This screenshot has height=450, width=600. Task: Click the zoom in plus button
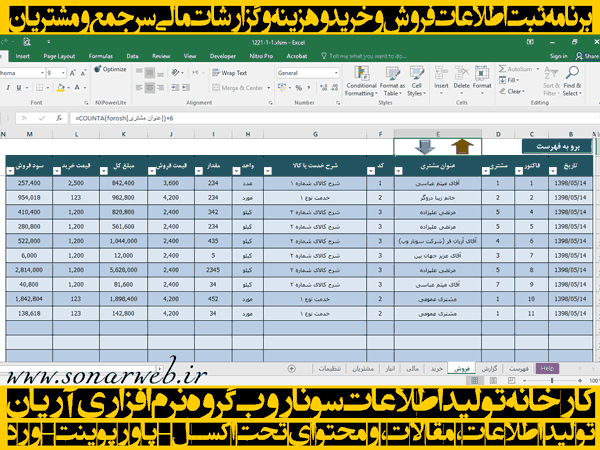pos(580,380)
